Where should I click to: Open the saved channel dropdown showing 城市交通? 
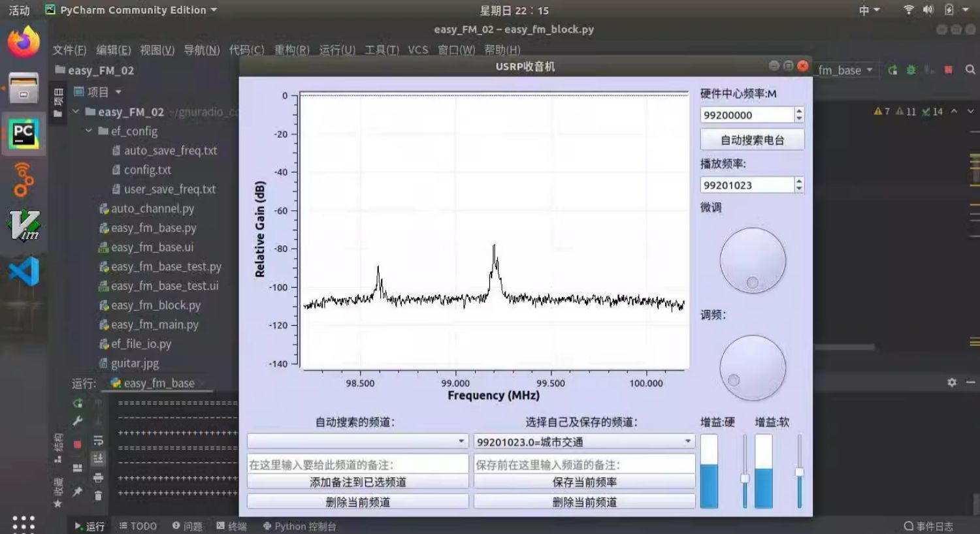[584, 441]
